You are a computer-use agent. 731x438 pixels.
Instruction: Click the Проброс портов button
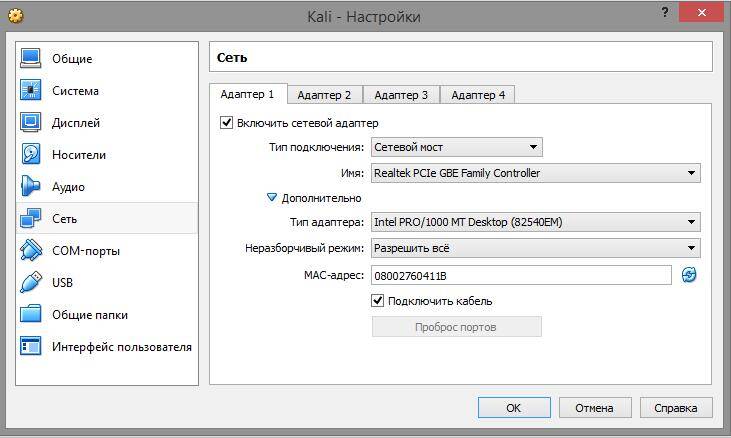tap(456, 327)
